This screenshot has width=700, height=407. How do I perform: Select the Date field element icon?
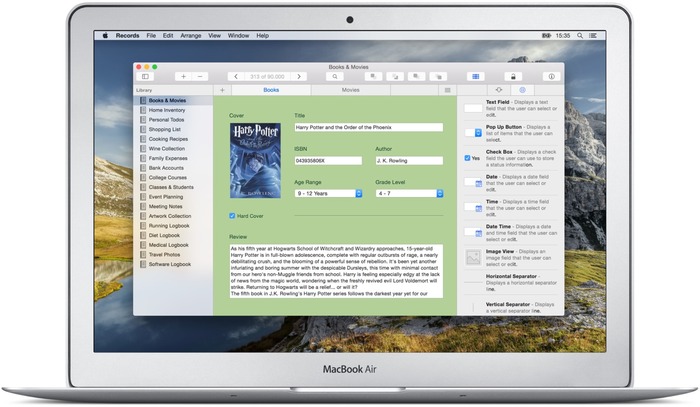[x=473, y=183]
